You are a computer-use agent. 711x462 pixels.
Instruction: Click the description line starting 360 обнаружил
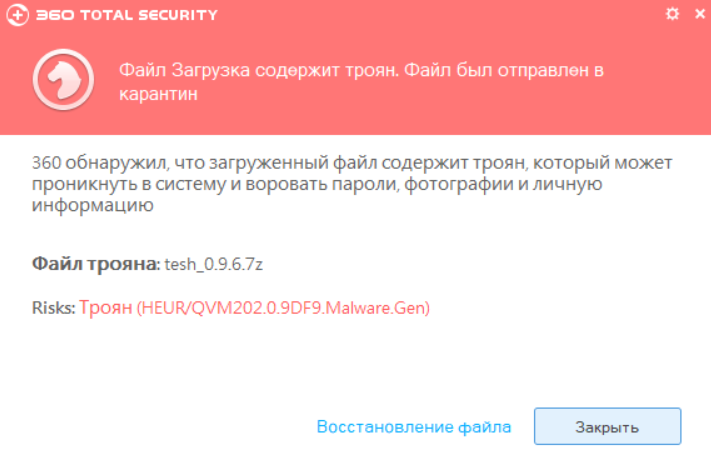pos(352,162)
